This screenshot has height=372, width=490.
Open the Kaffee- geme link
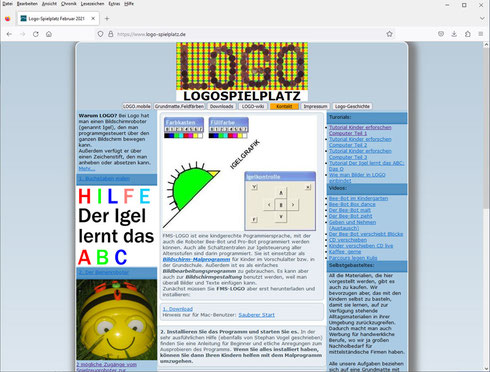(345, 252)
